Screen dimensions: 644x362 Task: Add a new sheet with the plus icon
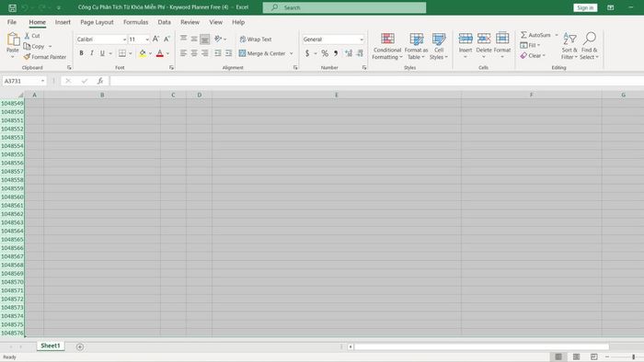[x=80, y=346]
